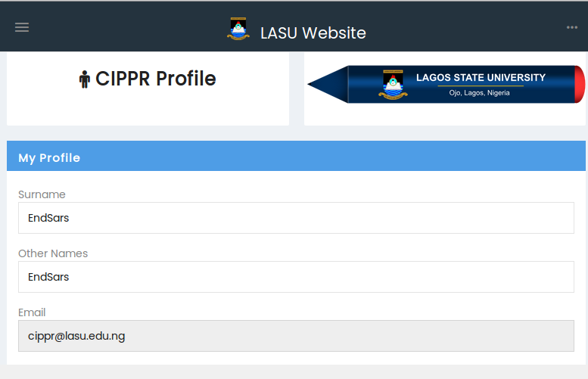
Task: Click the Lagos State University pencil banner
Action: tap(446, 84)
